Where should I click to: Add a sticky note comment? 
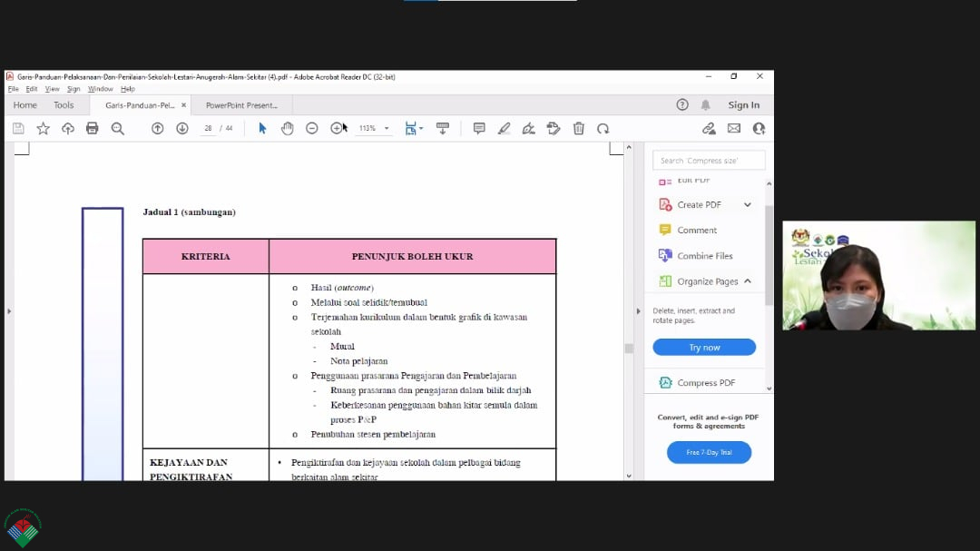click(479, 128)
